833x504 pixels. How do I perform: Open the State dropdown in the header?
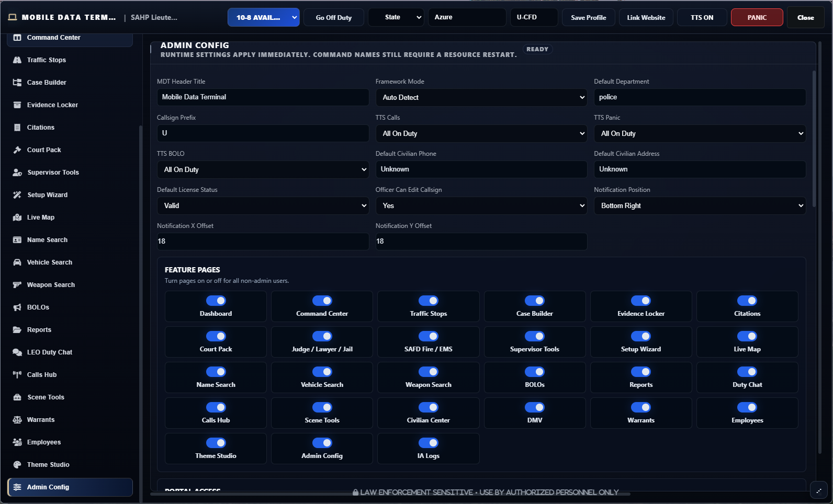pos(396,17)
